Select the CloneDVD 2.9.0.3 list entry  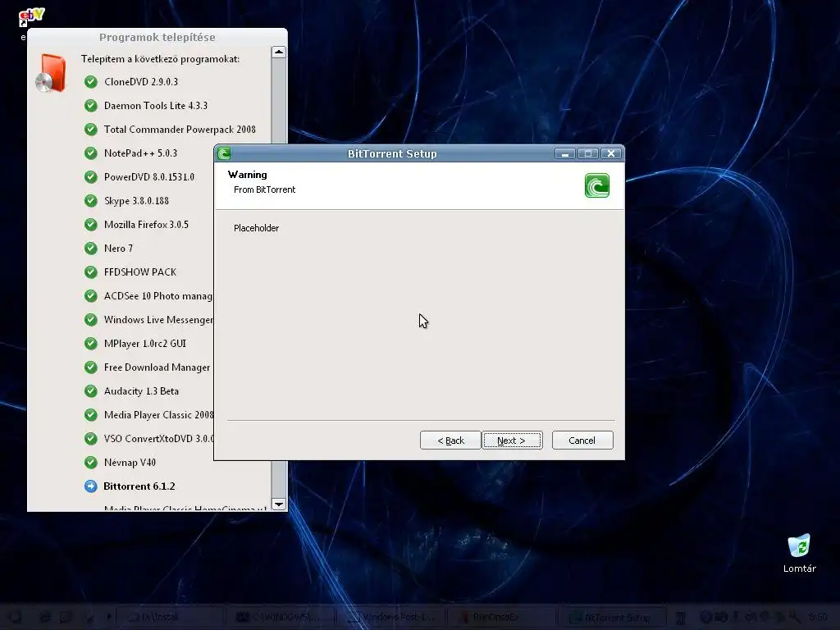[141, 82]
